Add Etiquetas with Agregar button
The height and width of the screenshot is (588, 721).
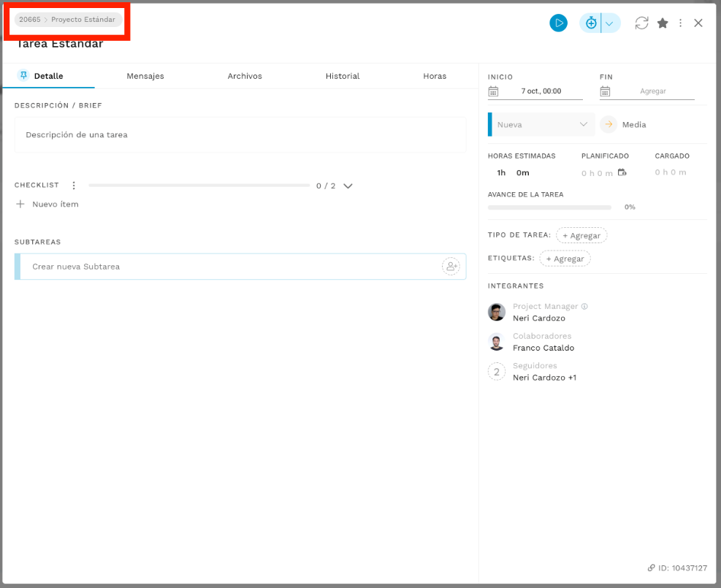[565, 259]
